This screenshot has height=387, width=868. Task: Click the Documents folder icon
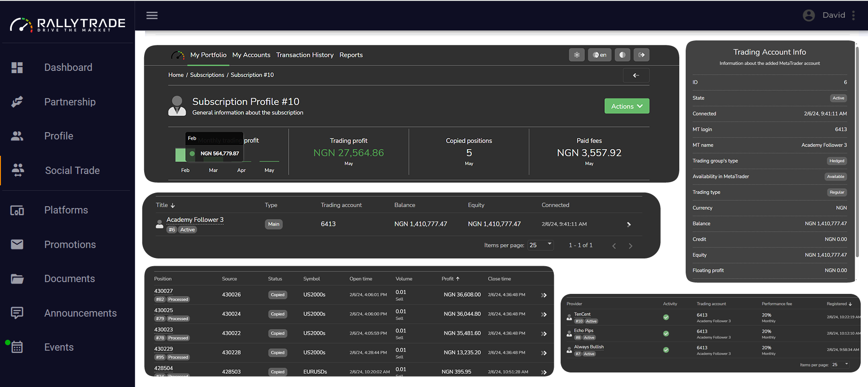(17, 278)
